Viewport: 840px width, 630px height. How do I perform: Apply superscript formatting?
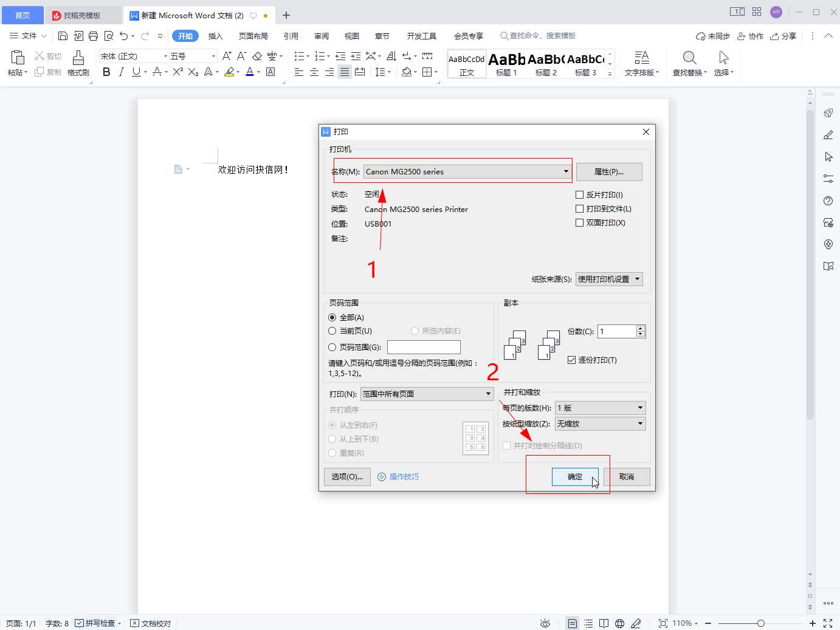177,72
